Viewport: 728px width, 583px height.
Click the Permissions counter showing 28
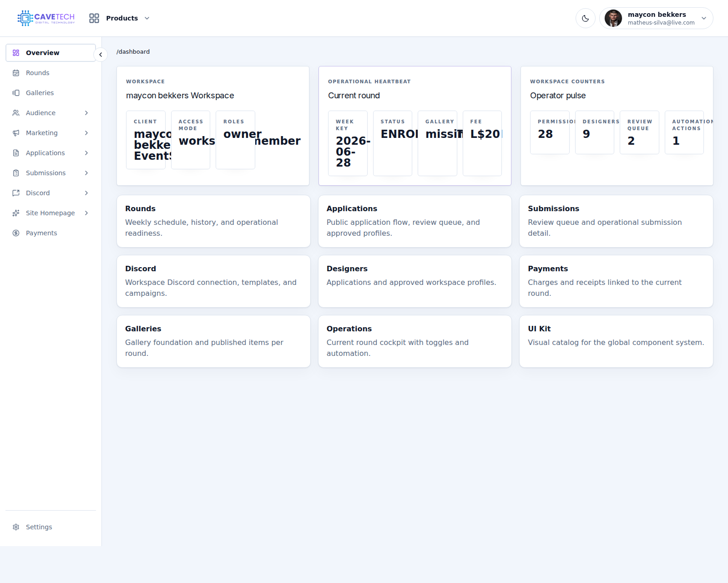(550, 132)
